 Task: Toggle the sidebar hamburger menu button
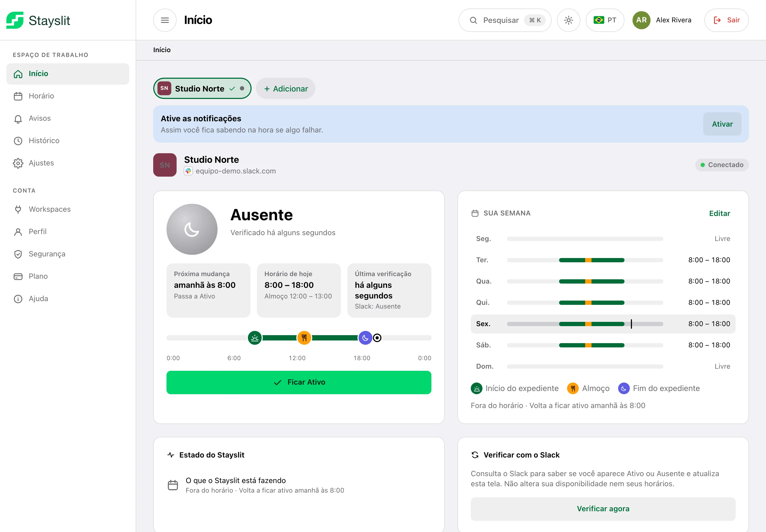(x=165, y=20)
